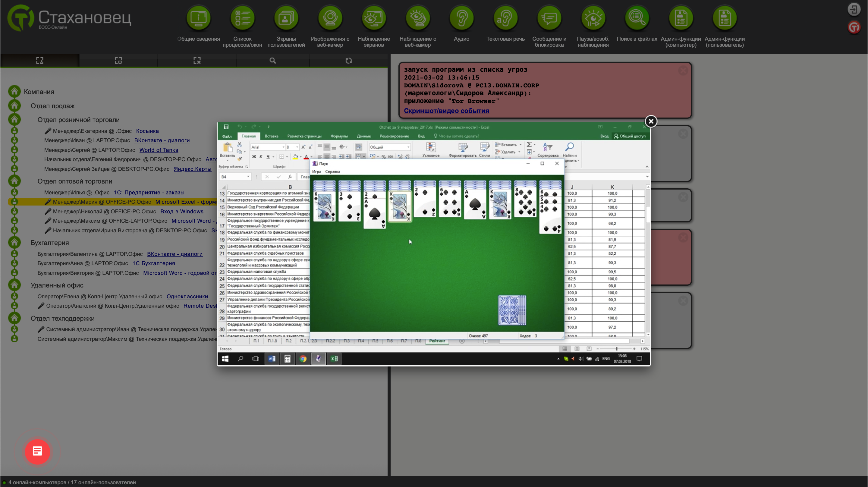The image size is (868, 487).
Task: Click the Поиск в файлах icon
Action: point(637,18)
